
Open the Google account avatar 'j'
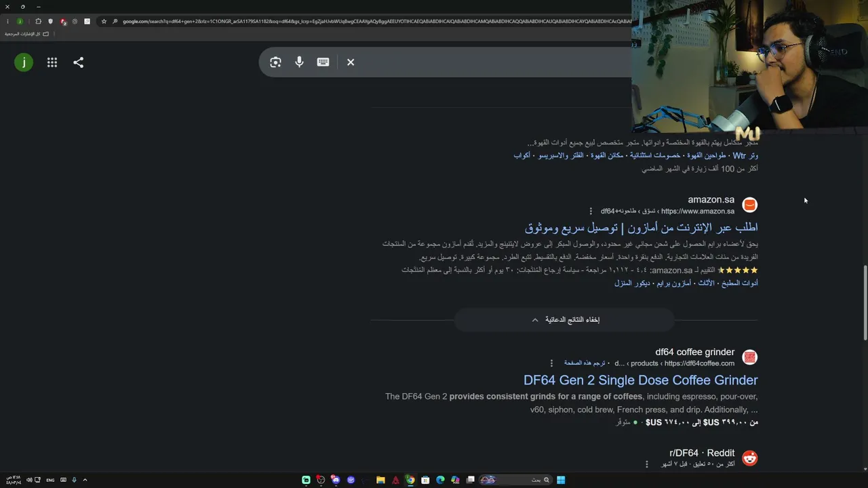pos(24,62)
